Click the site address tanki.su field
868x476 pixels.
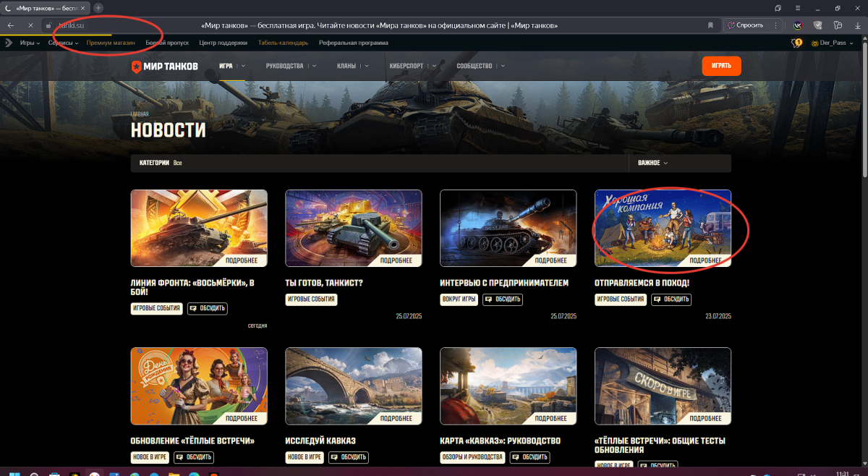point(72,25)
